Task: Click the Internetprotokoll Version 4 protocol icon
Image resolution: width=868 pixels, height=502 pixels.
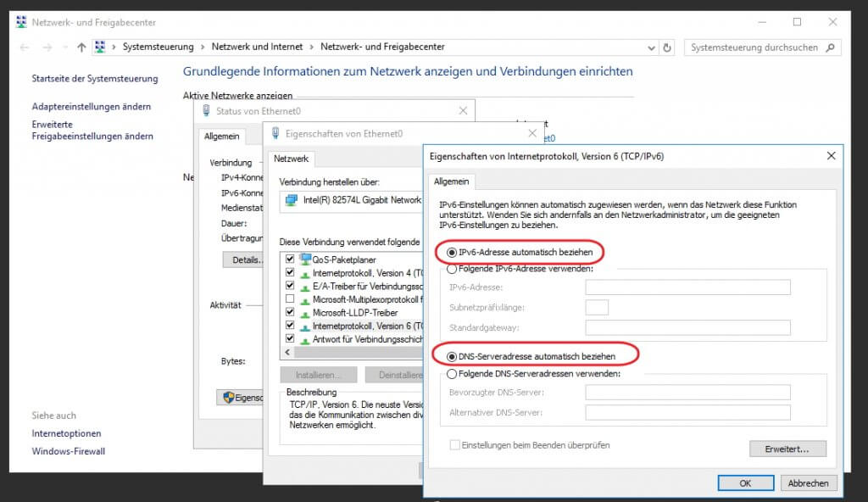Action: point(305,274)
